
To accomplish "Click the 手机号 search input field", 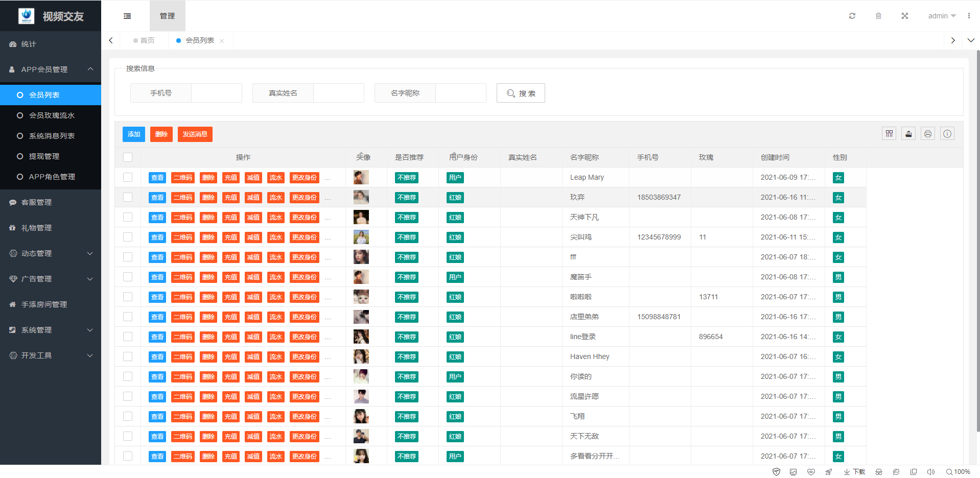I will click(216, 93).
